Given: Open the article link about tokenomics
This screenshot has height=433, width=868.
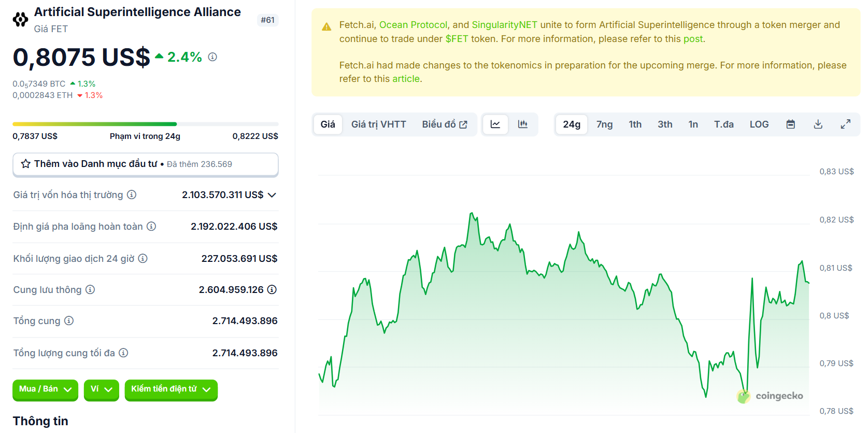Looking at the screenshot, I should tap(406, 79).
